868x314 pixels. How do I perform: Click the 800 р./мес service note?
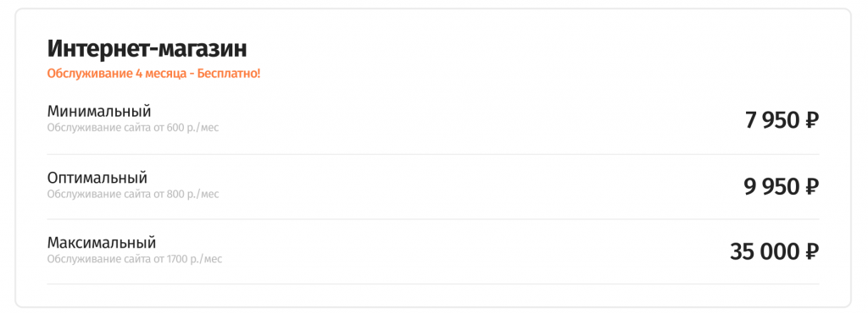(x=133, y=194)
